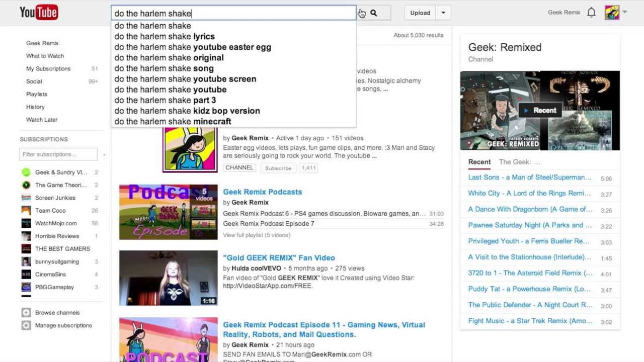Click the Filter subscriptions field
Viewport: 644px width, 362px height.
click(58, 154)
